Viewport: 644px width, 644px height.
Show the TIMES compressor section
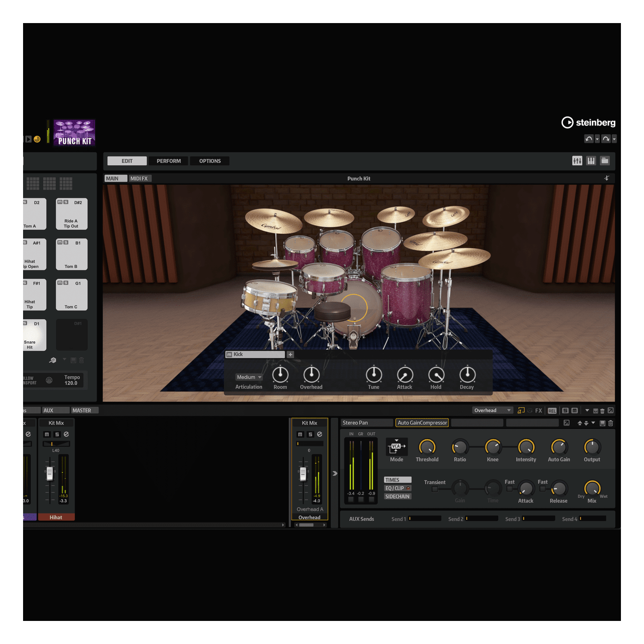(x=397, y=480)
